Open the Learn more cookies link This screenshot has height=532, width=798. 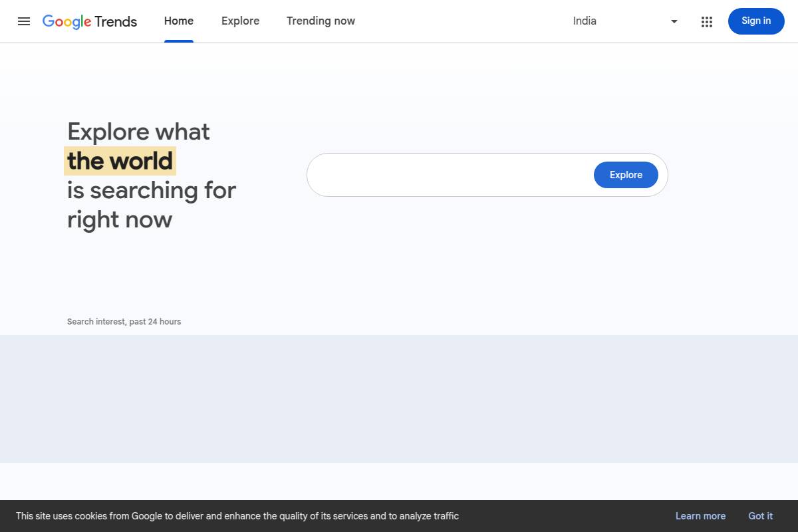coord(700,516)
